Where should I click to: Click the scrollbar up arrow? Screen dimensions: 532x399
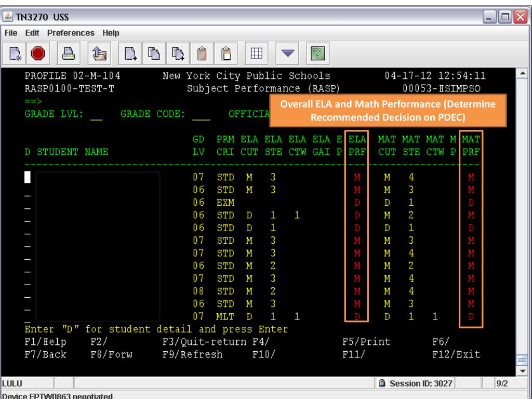coord(523,73)
